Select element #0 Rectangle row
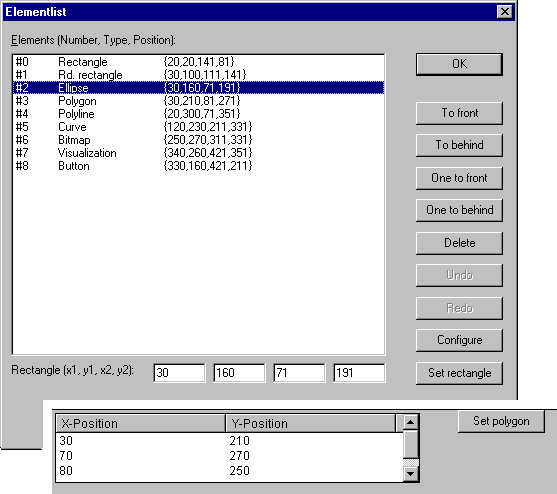 (199, 62)
